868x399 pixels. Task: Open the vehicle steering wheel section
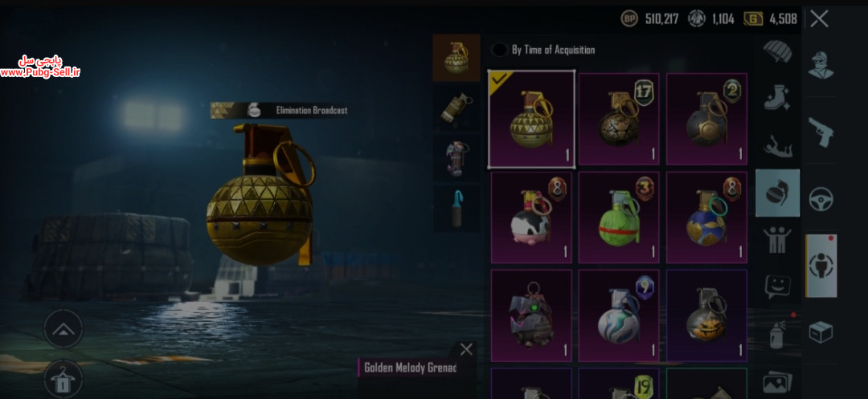coord(821,199)
